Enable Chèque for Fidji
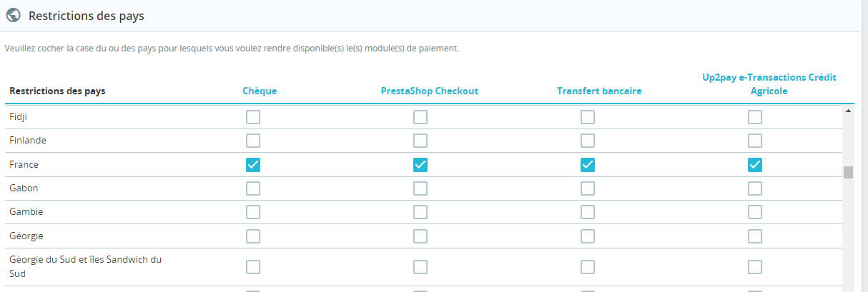The height and width of the screenshot is (292, 868). [253, 117]
